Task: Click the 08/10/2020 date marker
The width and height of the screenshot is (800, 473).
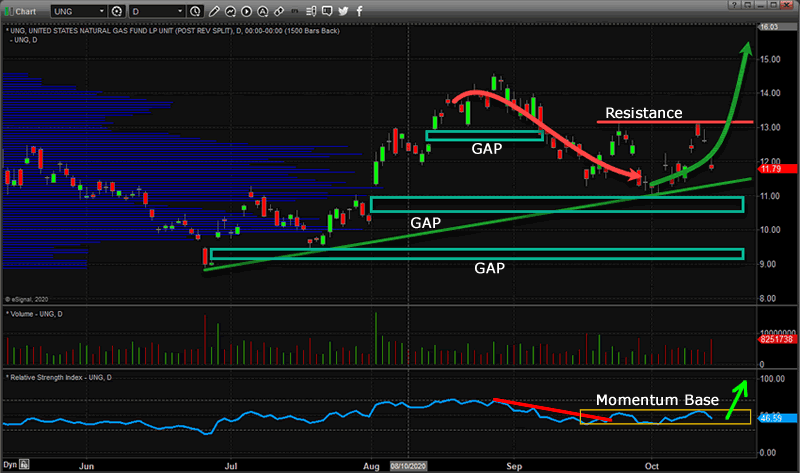Action: [x=408, y=466]
